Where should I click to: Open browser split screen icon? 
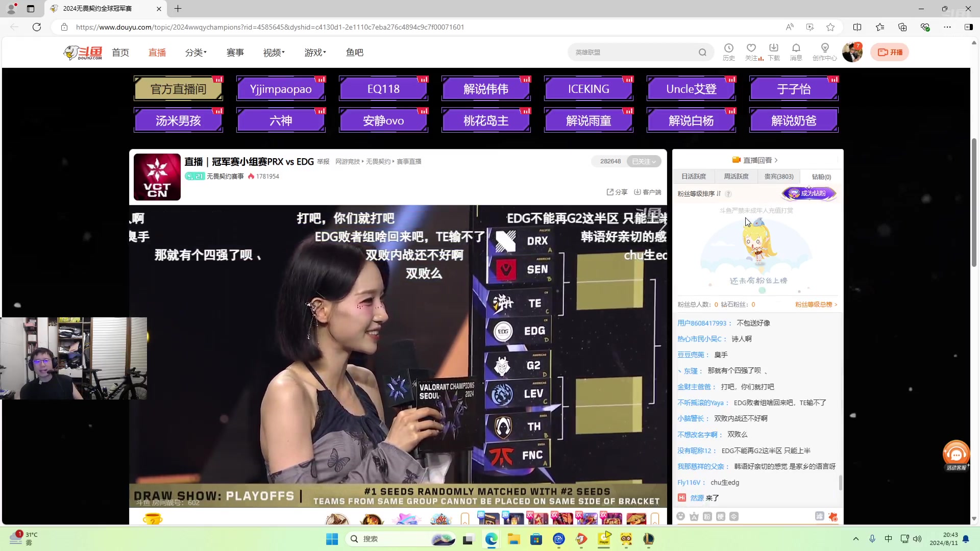tap(857, 27)
